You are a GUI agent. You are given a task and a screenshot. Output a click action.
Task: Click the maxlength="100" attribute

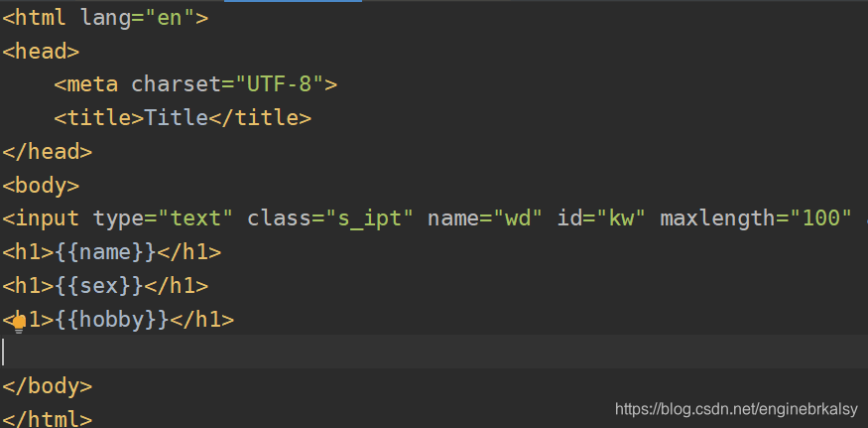click(x=756, y=218)
